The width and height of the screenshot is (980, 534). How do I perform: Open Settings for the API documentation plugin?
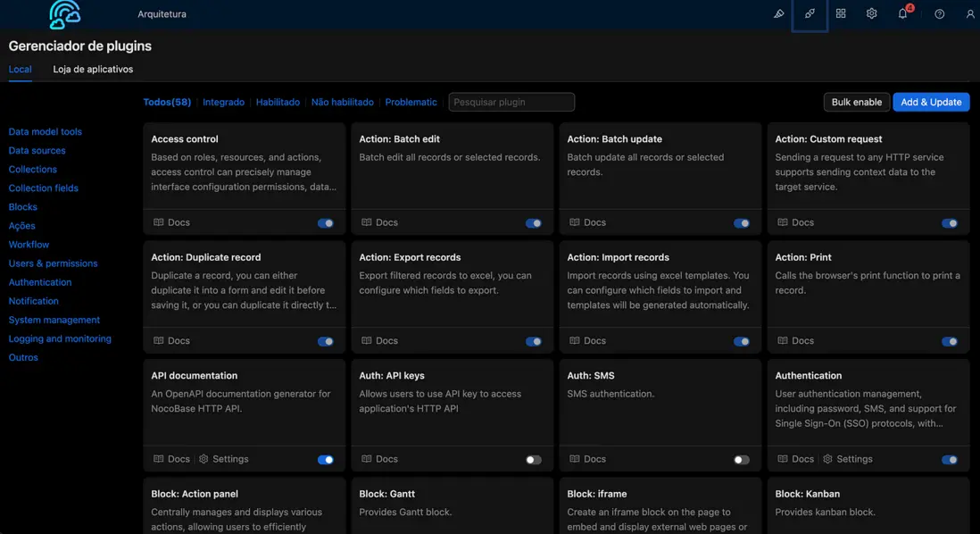tap(223, 459)
